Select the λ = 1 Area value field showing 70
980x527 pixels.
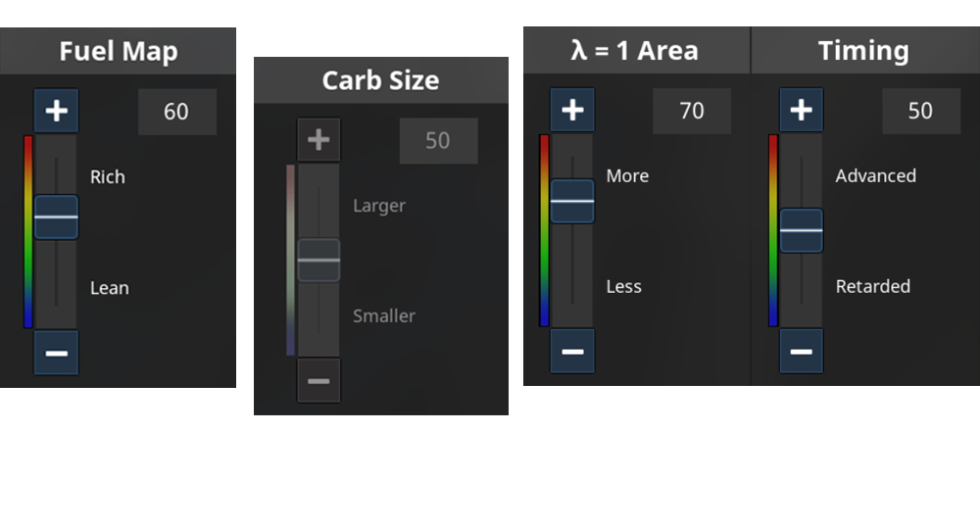tap(692, 111)
